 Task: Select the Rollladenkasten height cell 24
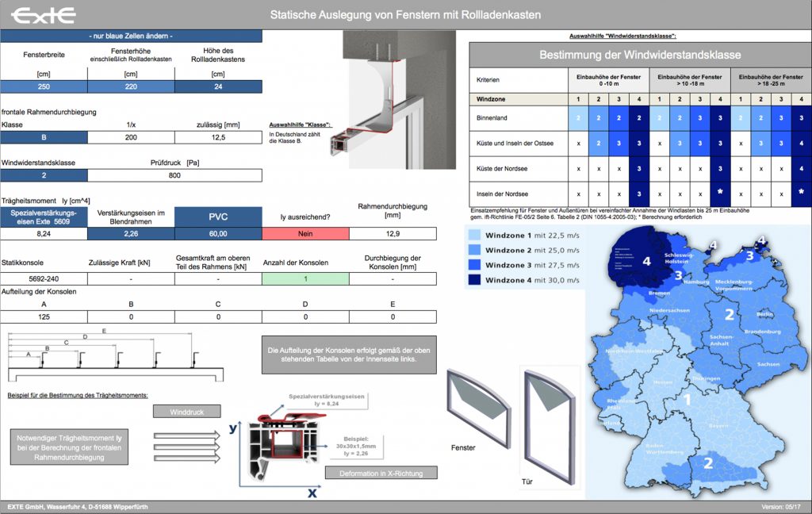click(218, 86)
